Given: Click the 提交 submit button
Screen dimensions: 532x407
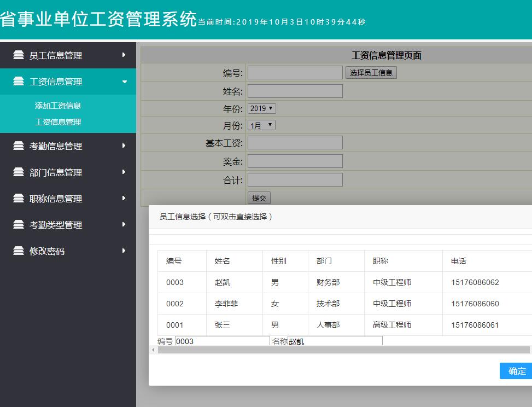Looking at the screenshot, I should (x=259, y=198).
